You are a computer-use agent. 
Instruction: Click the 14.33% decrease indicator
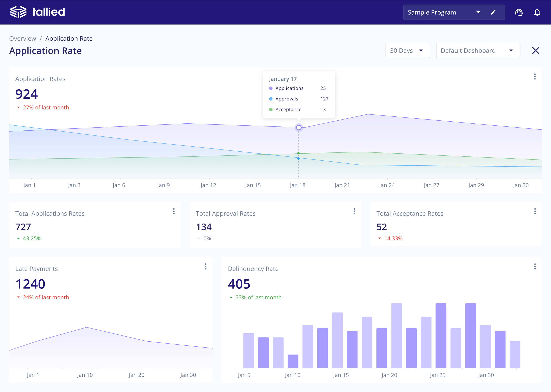[390, 238]
